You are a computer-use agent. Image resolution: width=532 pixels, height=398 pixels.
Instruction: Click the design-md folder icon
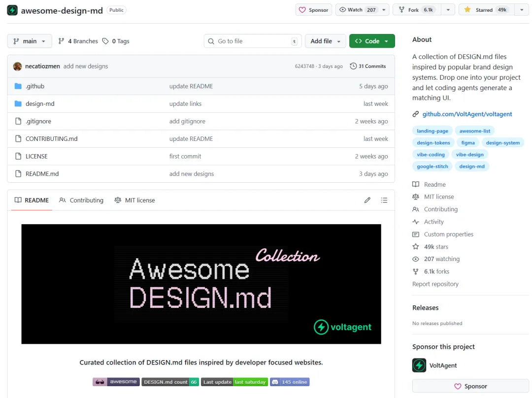pos(18,103)
